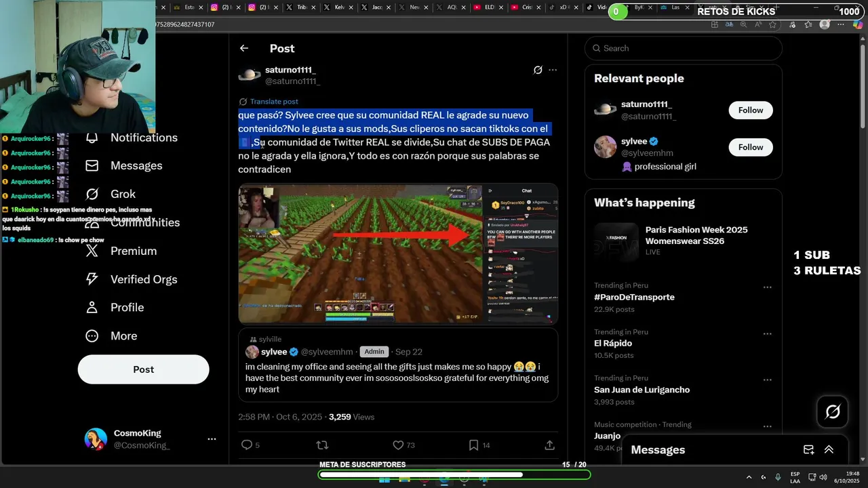
Task: Open the Minecraft farm image in the post
Action: click(398, 253)
